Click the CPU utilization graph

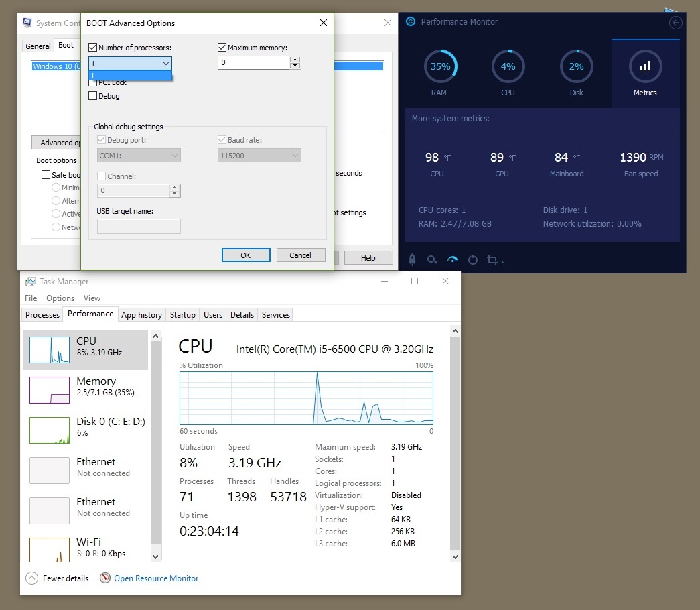tap(306, 398)
